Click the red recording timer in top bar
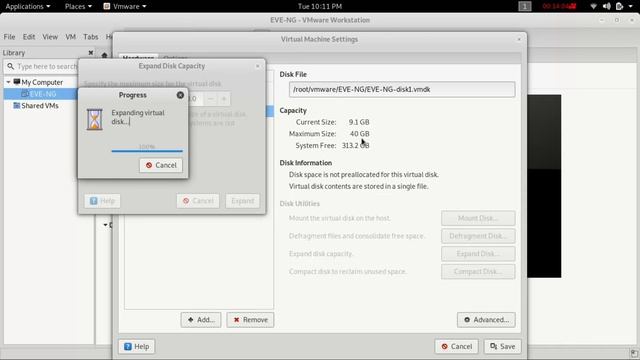The image size is (640, 360). click(559, 6)
